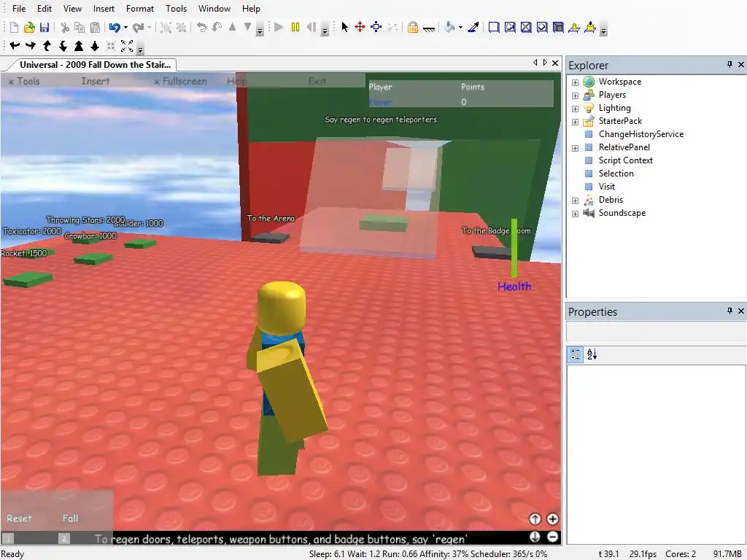Select the eyedropper color picker tool
The height and width of the screenshot is (560, 747).
(x=473, y=27)
